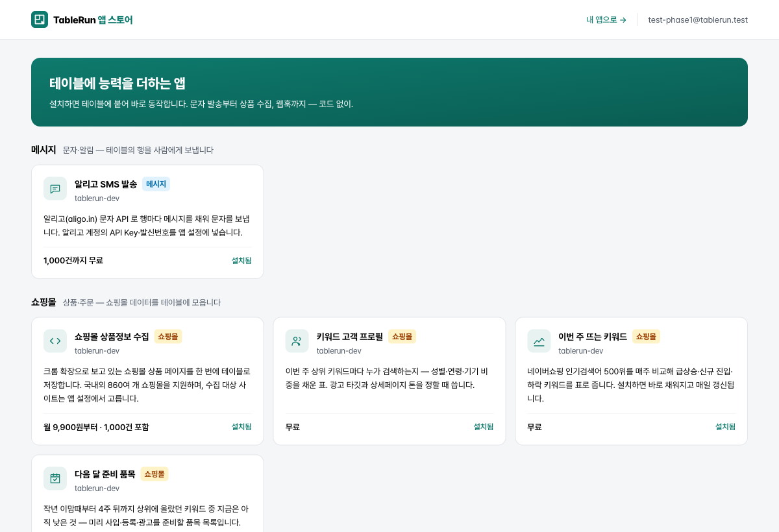This screenshot has width=779, height=532.
Task: Open the 쇼핑몰 상품정보 수집 app title
Action: coord(112,337)
